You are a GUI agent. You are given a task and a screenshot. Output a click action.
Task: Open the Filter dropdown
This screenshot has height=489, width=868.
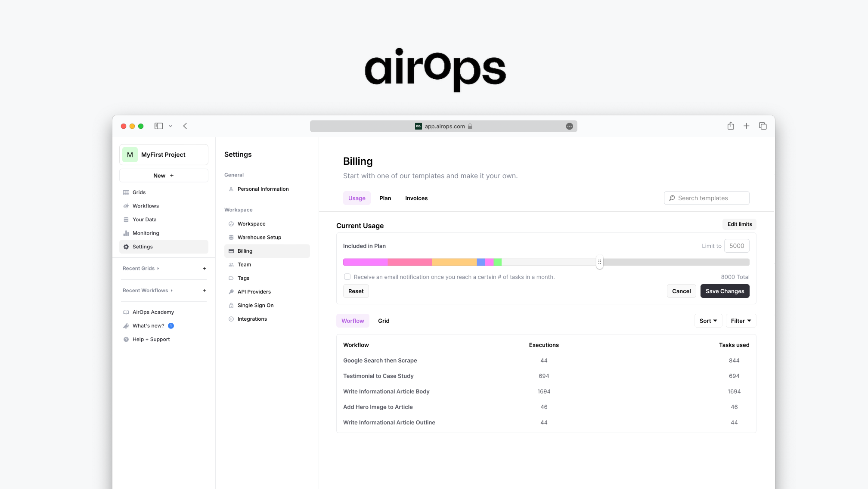point(741,321)
